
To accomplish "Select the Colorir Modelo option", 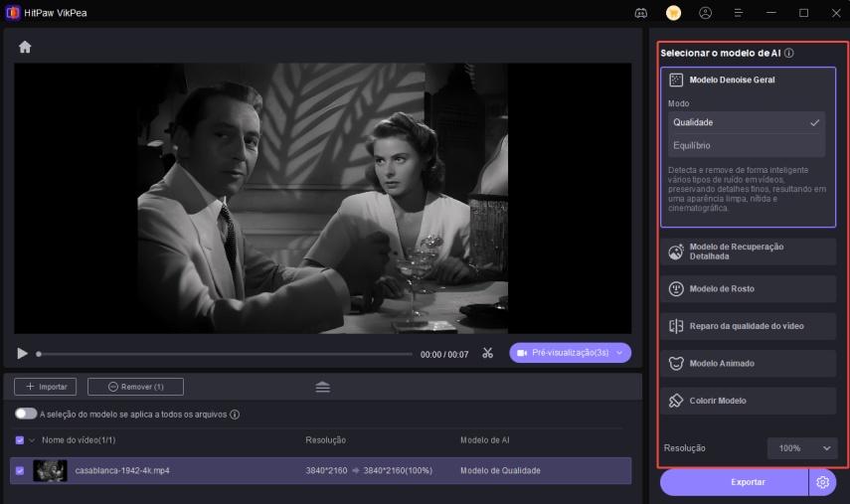I will (x=748, y=401).
